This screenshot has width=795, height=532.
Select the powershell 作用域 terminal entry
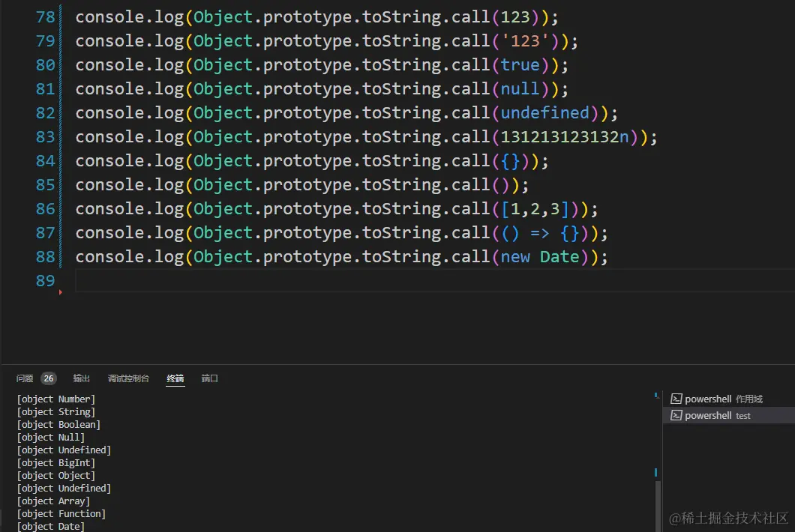(x=728, y=399)
